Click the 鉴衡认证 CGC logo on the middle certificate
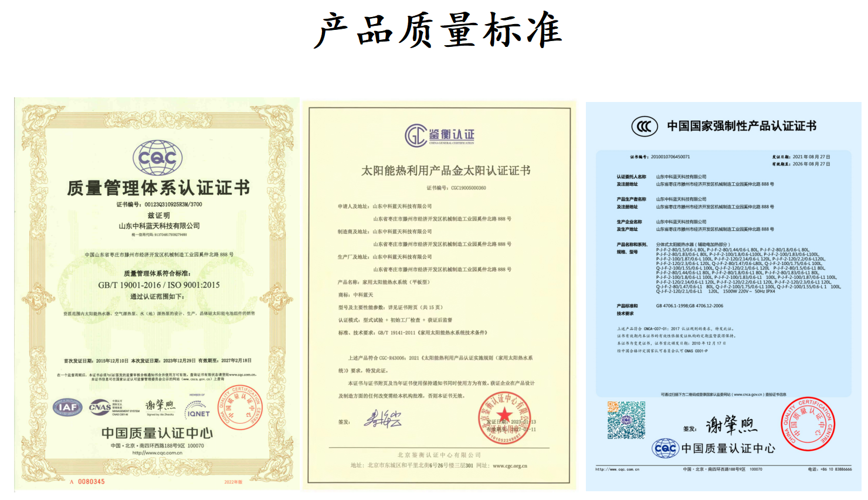 [439, 135]
